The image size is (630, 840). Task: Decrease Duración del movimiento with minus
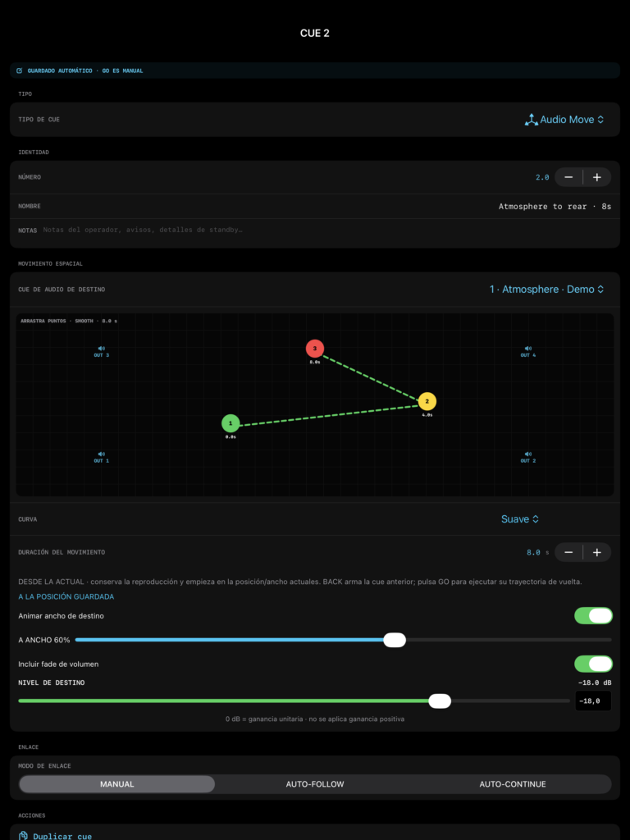(x=568, y=552)
